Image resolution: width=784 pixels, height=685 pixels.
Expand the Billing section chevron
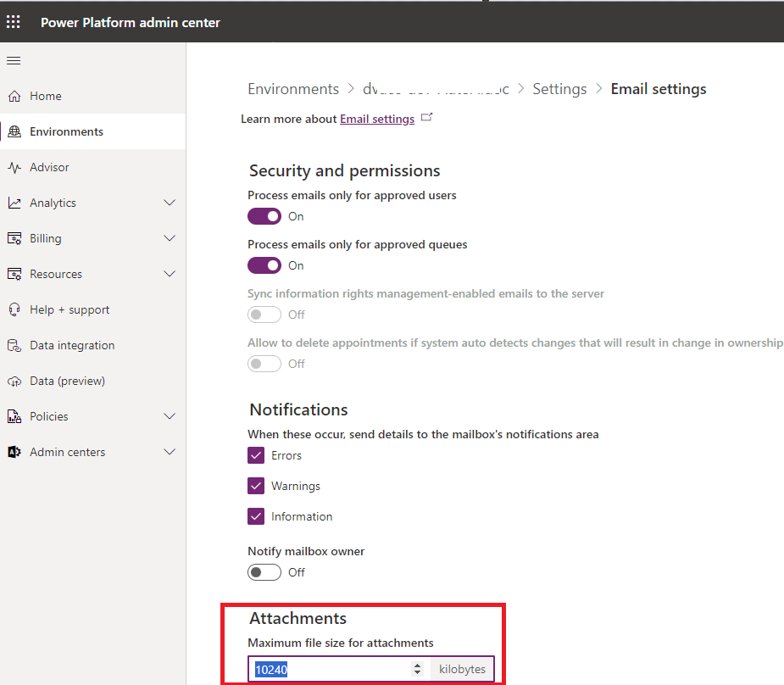pyautogui.click(x=170, y=239)
